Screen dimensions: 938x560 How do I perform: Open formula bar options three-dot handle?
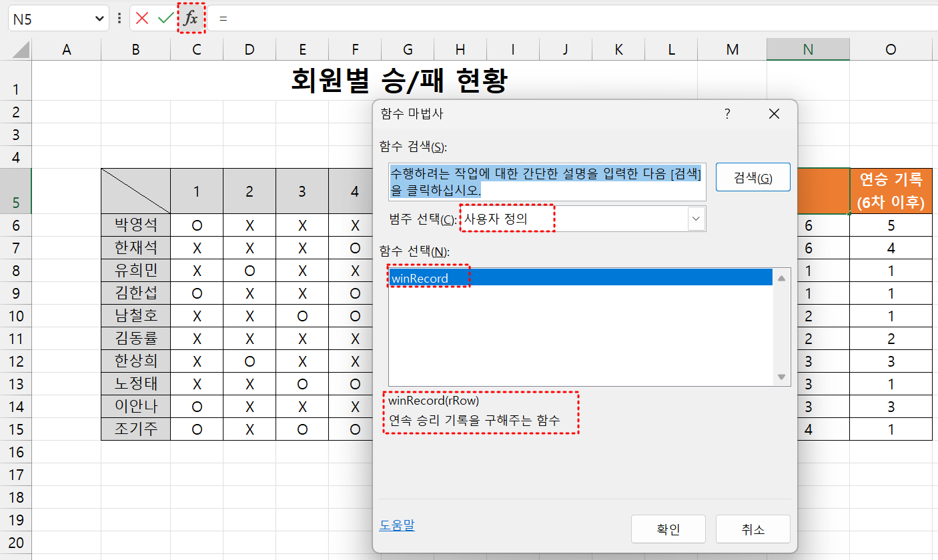pyautogui.click(x=119, y=19)
